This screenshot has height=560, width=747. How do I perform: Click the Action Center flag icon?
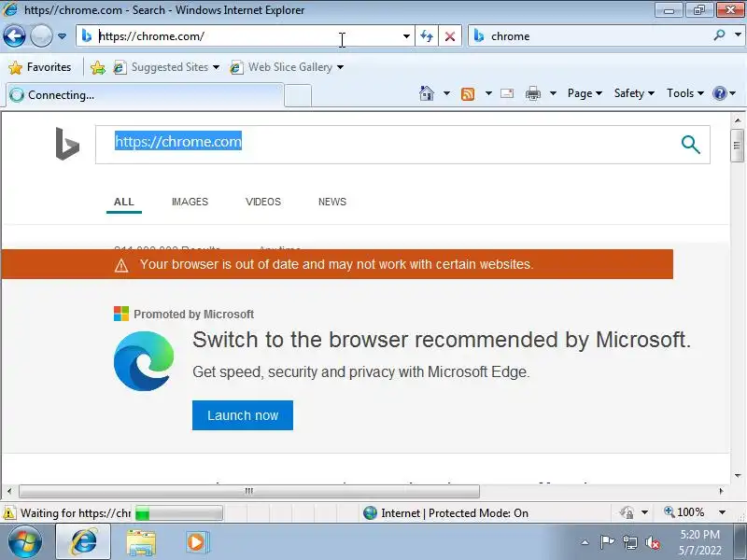[x=606, y=542]
